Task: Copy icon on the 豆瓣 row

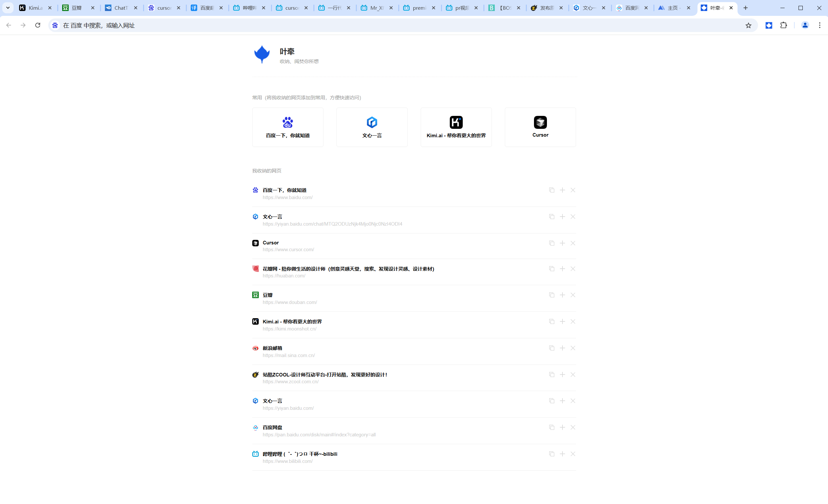Action: click(551, 295)
